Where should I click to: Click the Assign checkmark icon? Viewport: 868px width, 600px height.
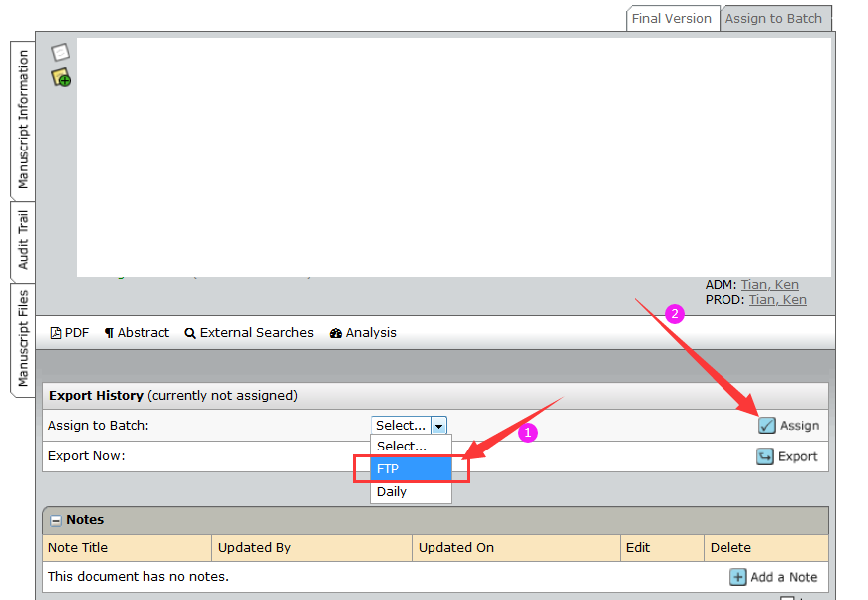pyautogui.click(x=766, y=426)
